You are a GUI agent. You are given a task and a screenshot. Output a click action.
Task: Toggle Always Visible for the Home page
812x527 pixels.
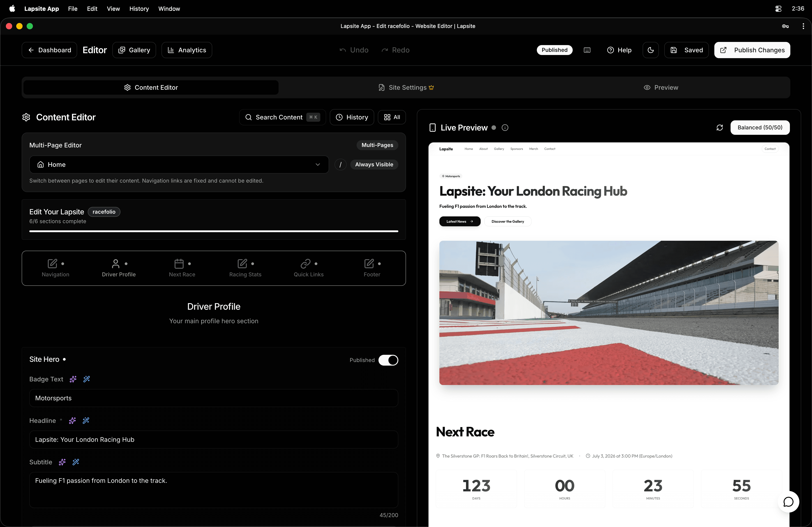[374, 164]
